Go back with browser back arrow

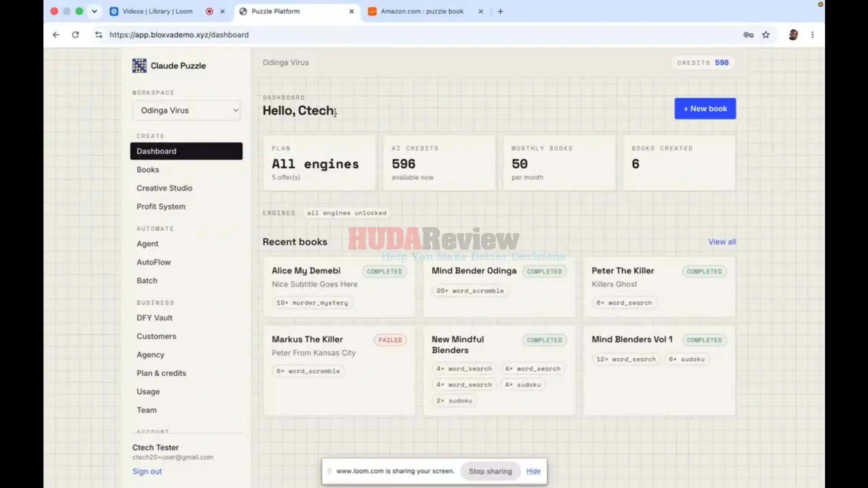(56, 35)
